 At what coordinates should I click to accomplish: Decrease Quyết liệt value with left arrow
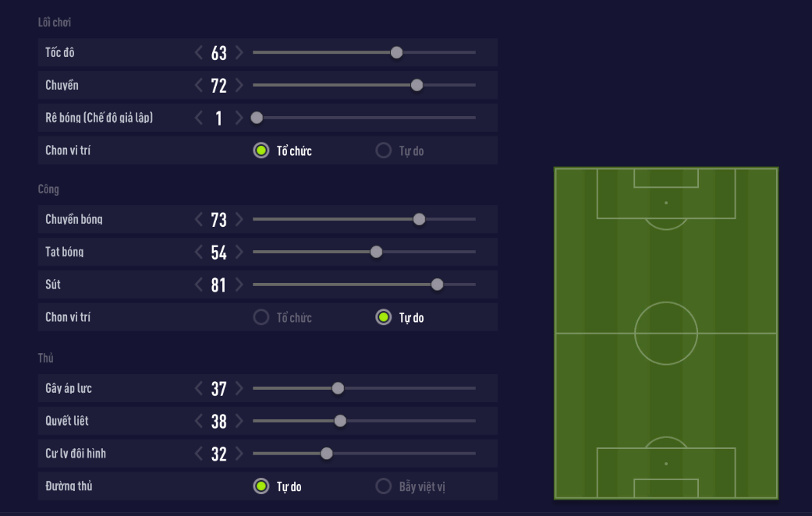click(x=199, y=421)
